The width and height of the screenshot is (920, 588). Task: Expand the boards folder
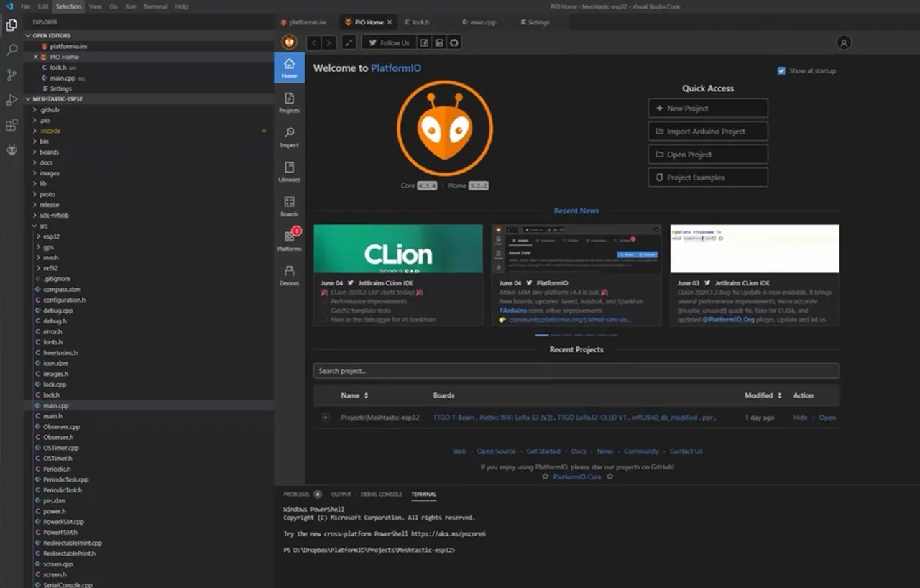tap(35, 152)
